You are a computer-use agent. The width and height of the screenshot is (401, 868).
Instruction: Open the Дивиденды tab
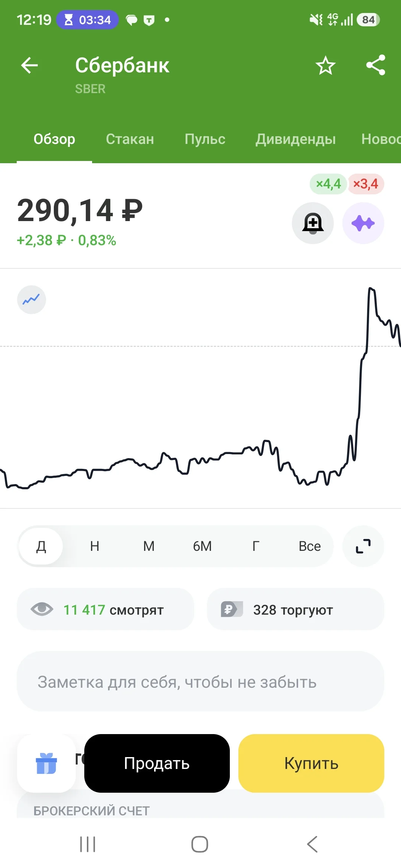coord(296,139)
